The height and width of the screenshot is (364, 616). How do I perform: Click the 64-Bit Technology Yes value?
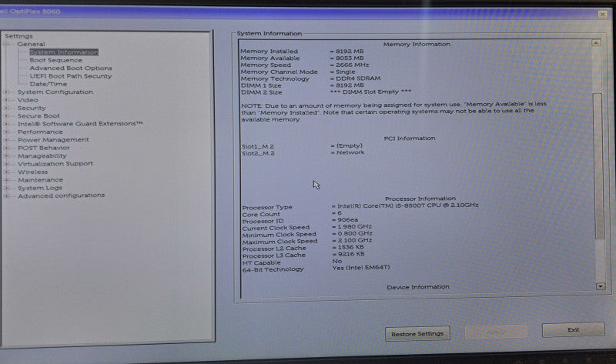[361, 267]
